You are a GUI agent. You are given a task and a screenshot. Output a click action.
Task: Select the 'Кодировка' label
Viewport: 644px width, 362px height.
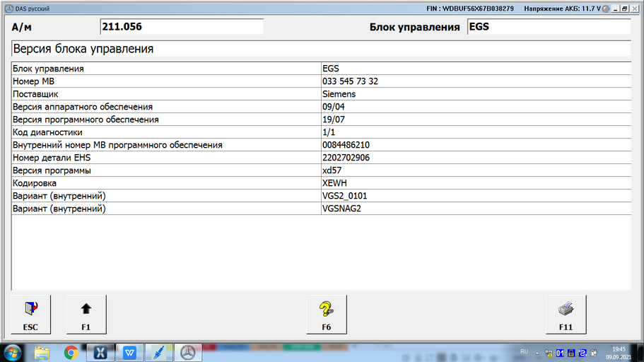click(35, 183)
